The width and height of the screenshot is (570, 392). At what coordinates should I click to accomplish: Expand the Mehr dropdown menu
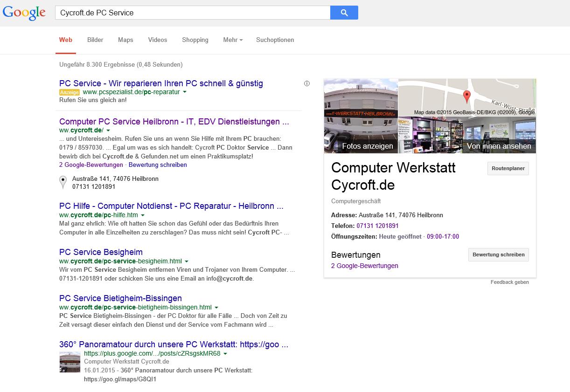(233, 40)
